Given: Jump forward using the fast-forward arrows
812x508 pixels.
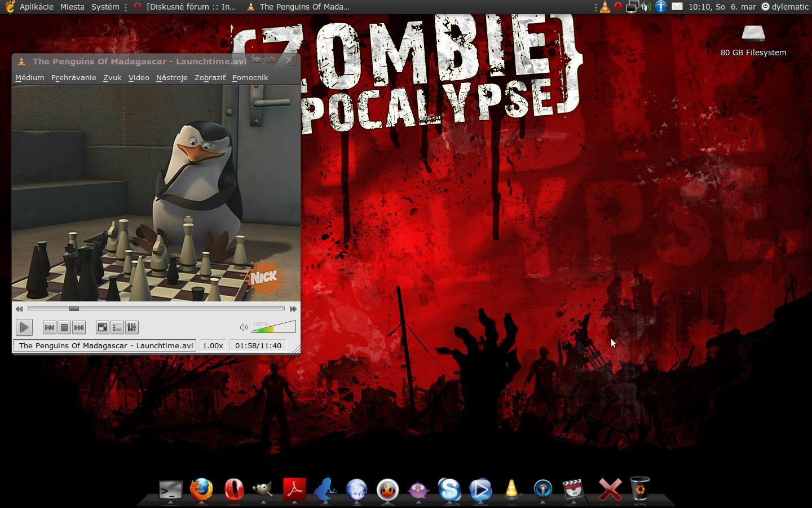Looking at the screenshot, I should point(293,309).
